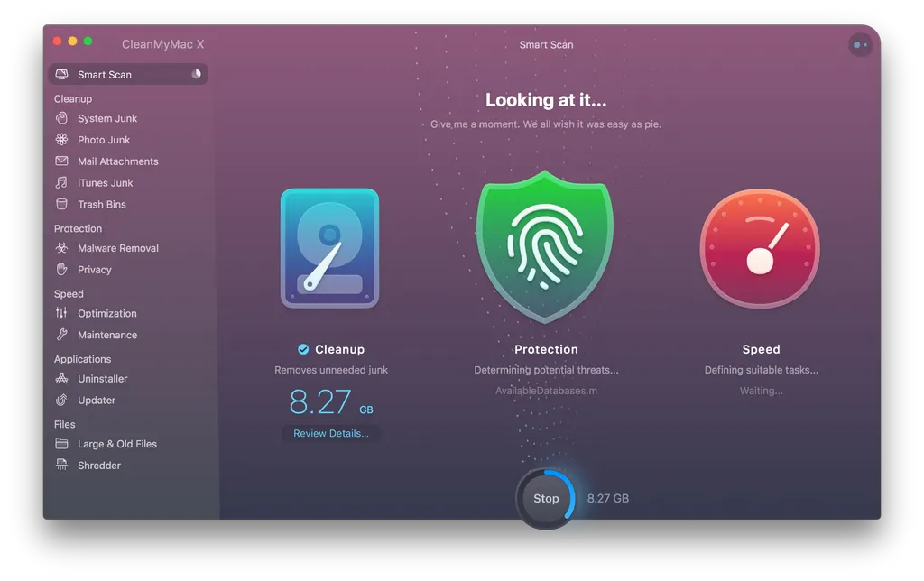Click the 8.27 GB value under Cleanup
The height and width of the screenshot is (581, 924).
coord(330,401)
